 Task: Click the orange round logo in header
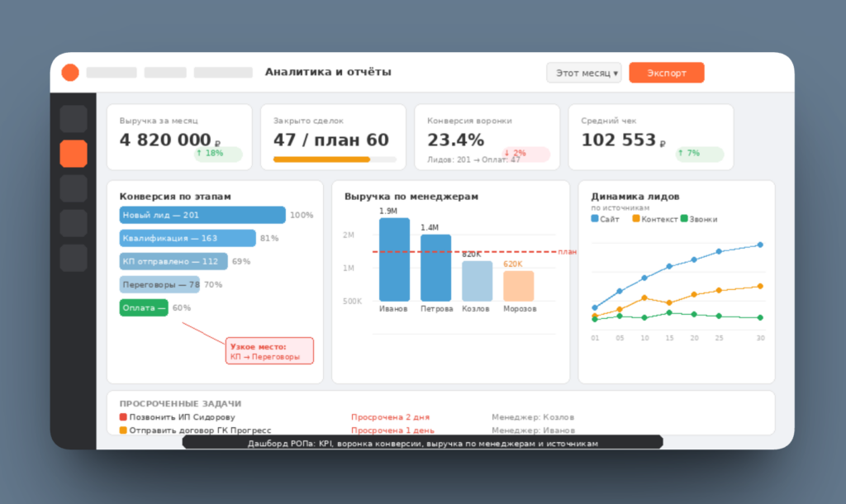pyautogui.click(x=70, y=73)
